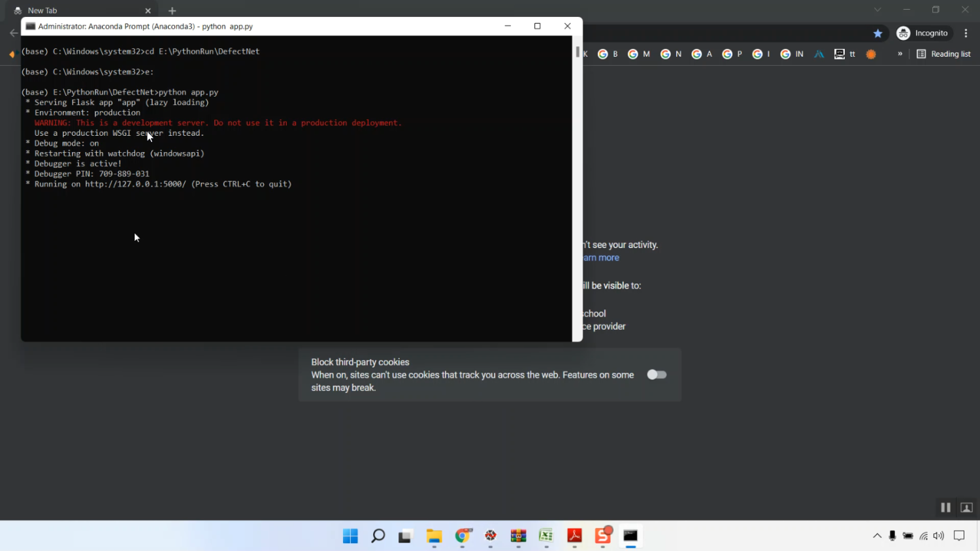Toggle Block third-party cookies switch
980x551 pixels.
tap(657, 375)
